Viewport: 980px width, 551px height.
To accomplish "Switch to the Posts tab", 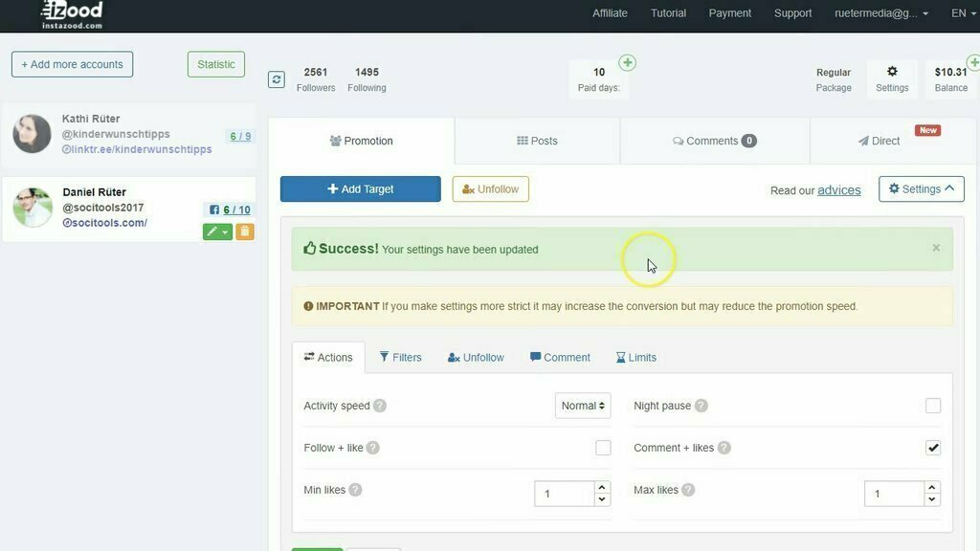I will (537, 141).
